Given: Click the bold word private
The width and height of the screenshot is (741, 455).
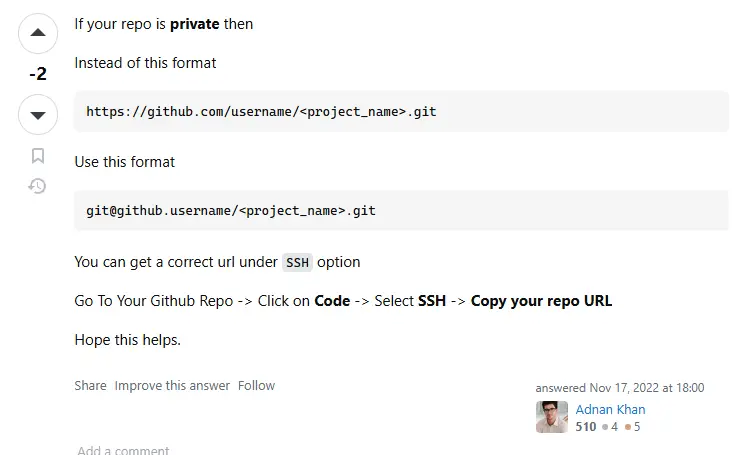Looking at the screenshot, I should point(194,23).
